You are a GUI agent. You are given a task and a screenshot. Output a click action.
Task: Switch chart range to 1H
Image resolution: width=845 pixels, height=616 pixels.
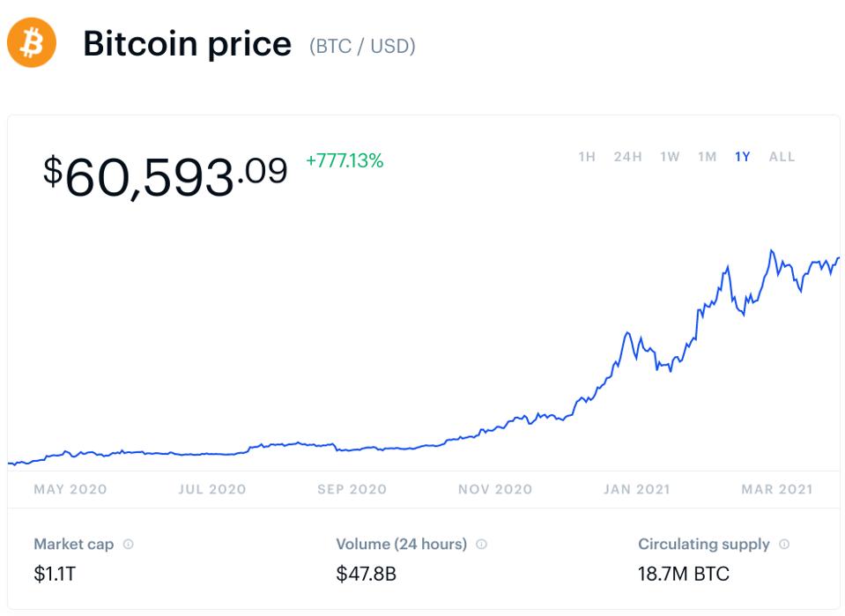(x=587, y=157)
